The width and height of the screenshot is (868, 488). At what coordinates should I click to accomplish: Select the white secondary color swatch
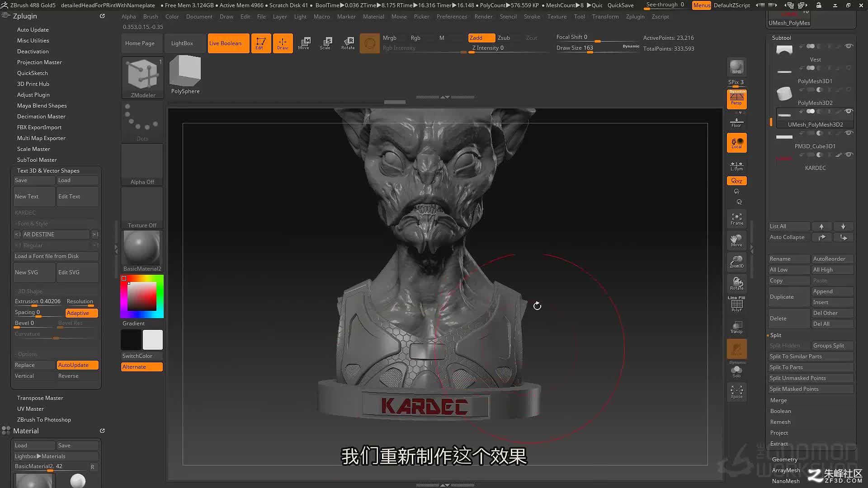coord(153,340)
